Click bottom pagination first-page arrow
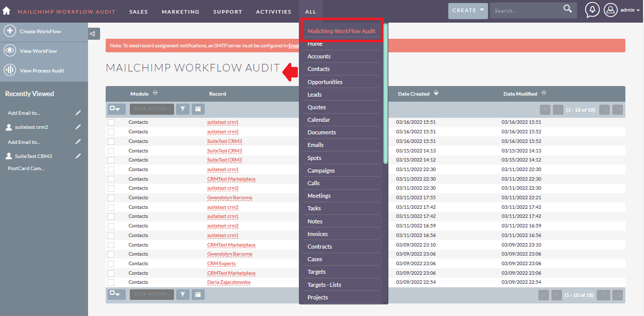The height and width of the screenshot is (316, 644). point(543,295)
